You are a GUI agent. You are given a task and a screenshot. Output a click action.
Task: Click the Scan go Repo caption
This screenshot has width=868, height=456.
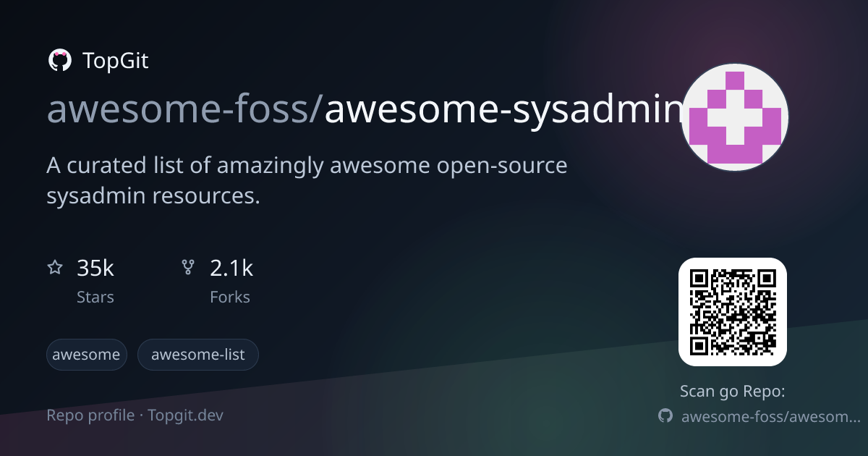pos(733,392)
